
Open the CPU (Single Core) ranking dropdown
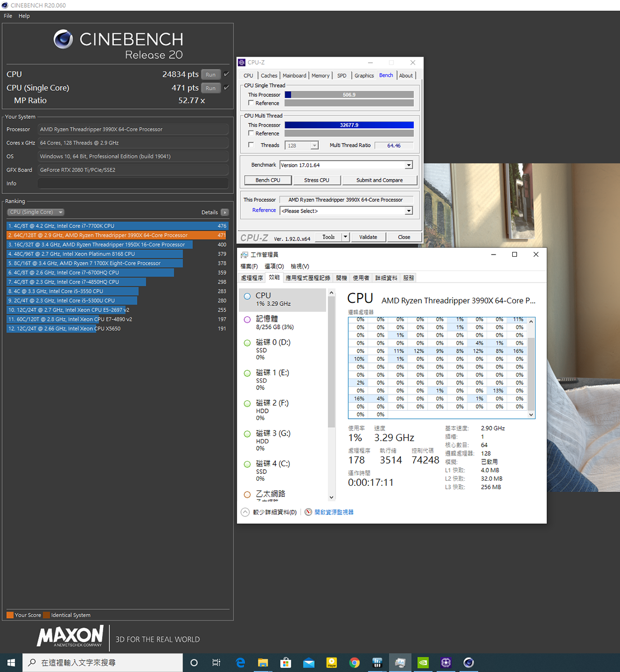pos(36,212)
